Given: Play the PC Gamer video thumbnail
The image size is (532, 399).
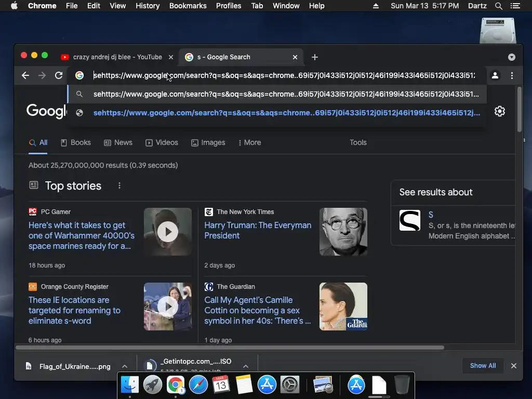Looking at the screenshot, I should coord(168,232).
